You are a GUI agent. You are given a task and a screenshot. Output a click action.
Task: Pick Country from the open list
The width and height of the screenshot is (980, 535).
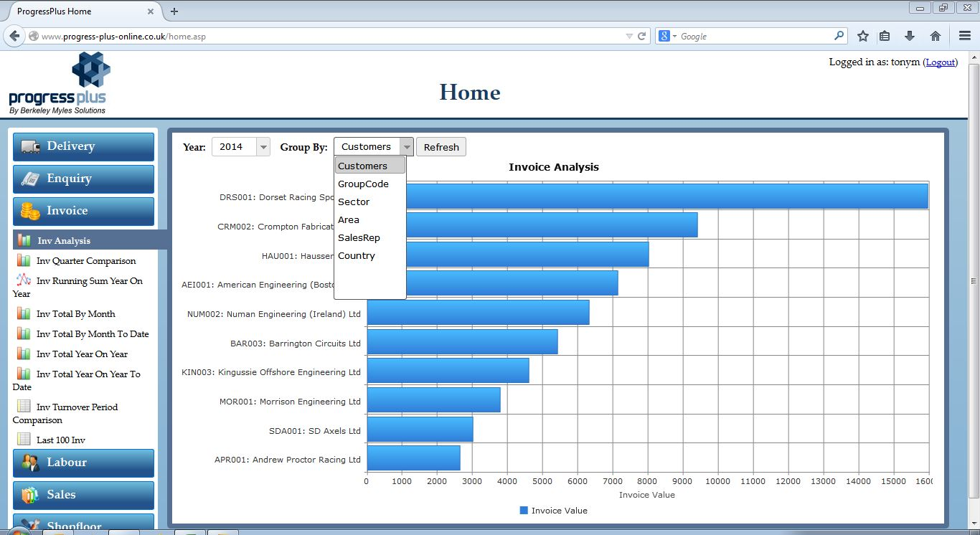click(x=357, y=255)
